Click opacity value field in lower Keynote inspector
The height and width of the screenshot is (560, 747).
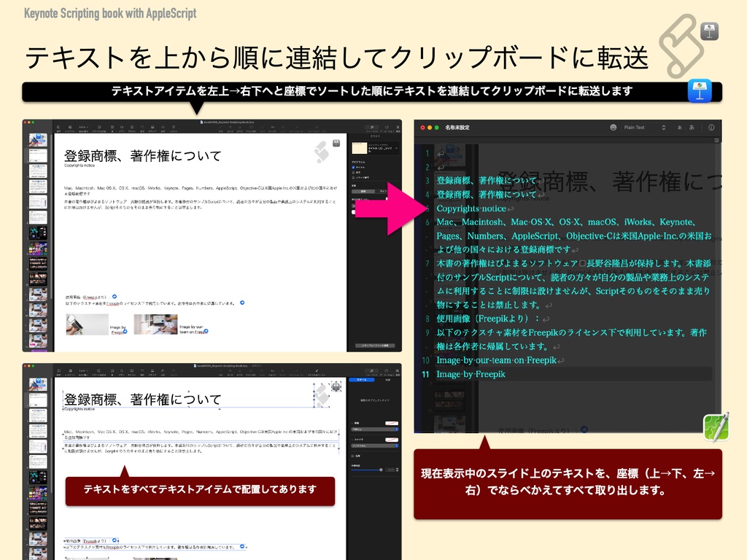(x=390, y=470)
